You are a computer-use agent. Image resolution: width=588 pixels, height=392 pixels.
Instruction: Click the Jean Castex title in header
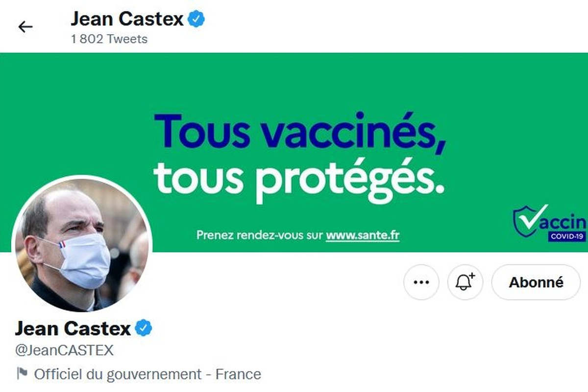pos(127,19)
